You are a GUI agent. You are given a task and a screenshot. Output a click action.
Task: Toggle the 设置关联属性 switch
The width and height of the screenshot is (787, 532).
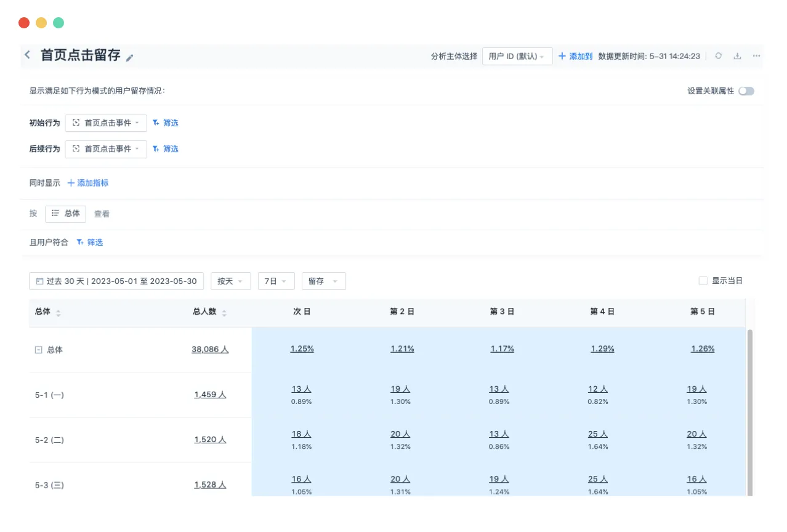click(746, 91)
